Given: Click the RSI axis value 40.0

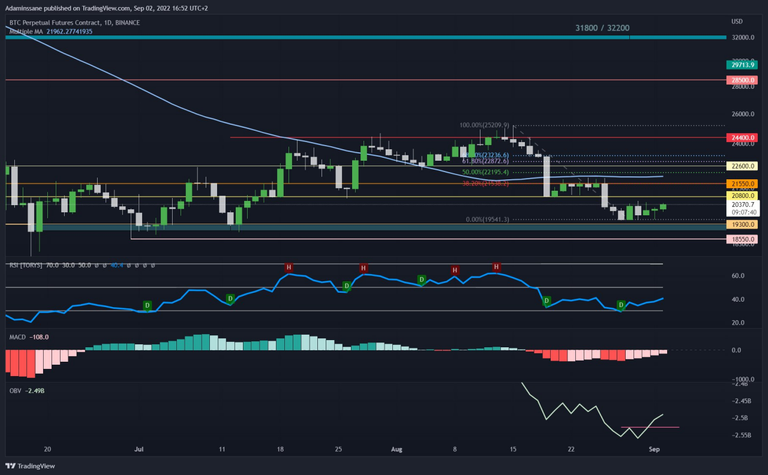Looking at the screenshot, I should click(738, 299).
